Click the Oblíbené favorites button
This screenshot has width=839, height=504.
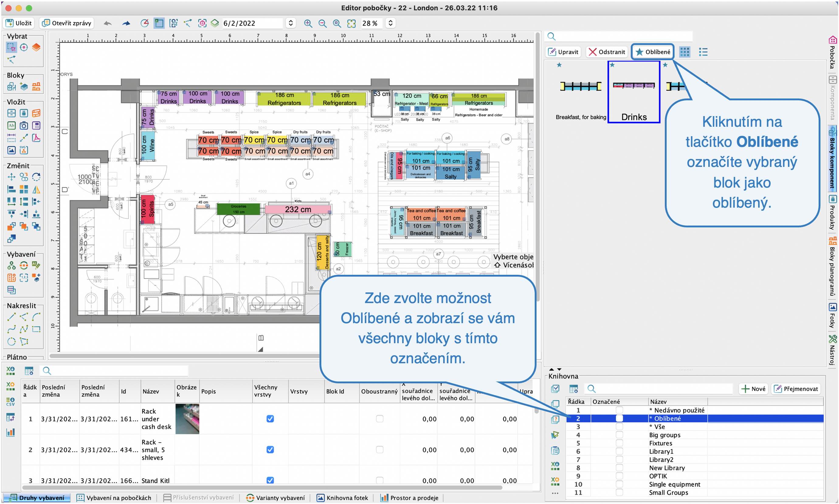652,52
